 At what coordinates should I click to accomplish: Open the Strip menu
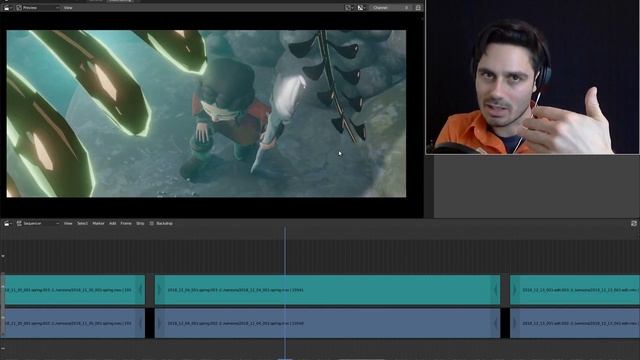pos(140,223)
